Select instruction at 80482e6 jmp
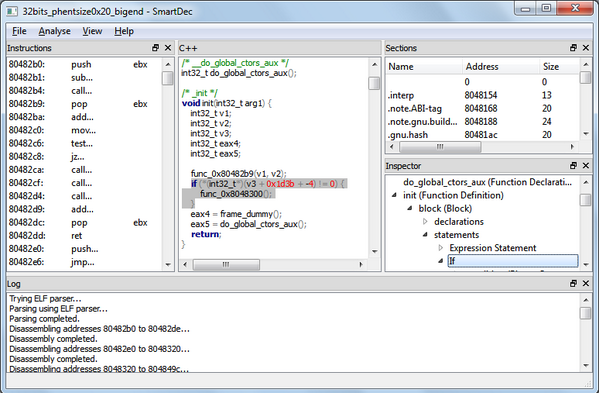599x393 pixels. click(x=85, y=262)
